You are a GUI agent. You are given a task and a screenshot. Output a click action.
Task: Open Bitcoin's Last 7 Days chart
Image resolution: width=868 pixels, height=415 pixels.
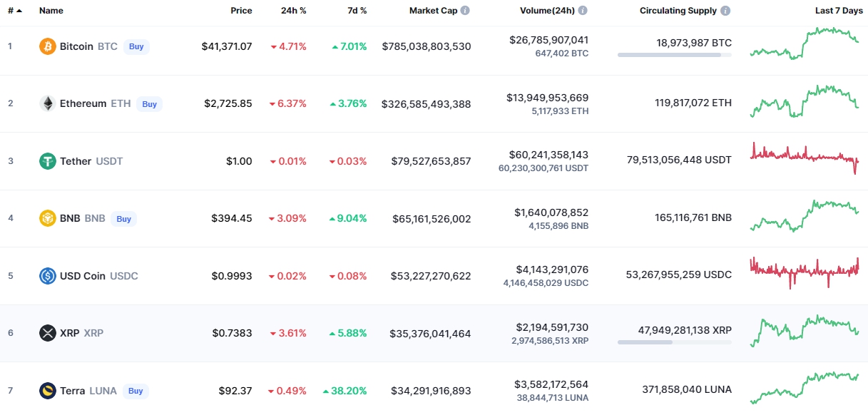pos(805,43)
